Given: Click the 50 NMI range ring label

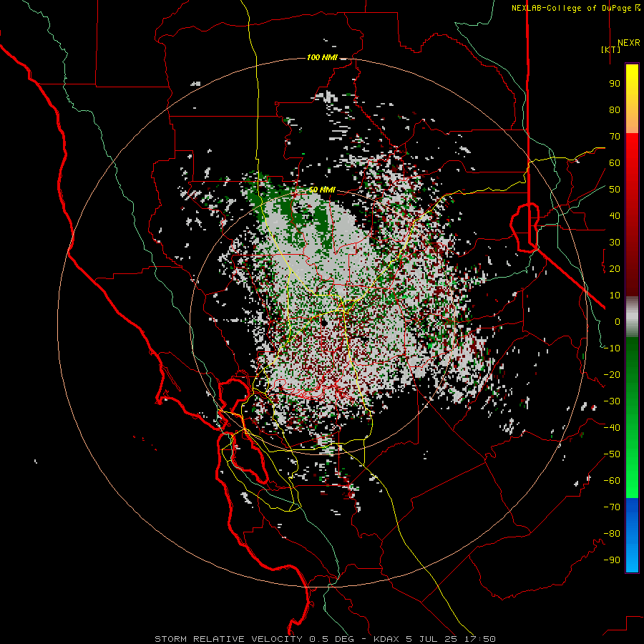Looking at the screenshot, I should tap(322, 190).
